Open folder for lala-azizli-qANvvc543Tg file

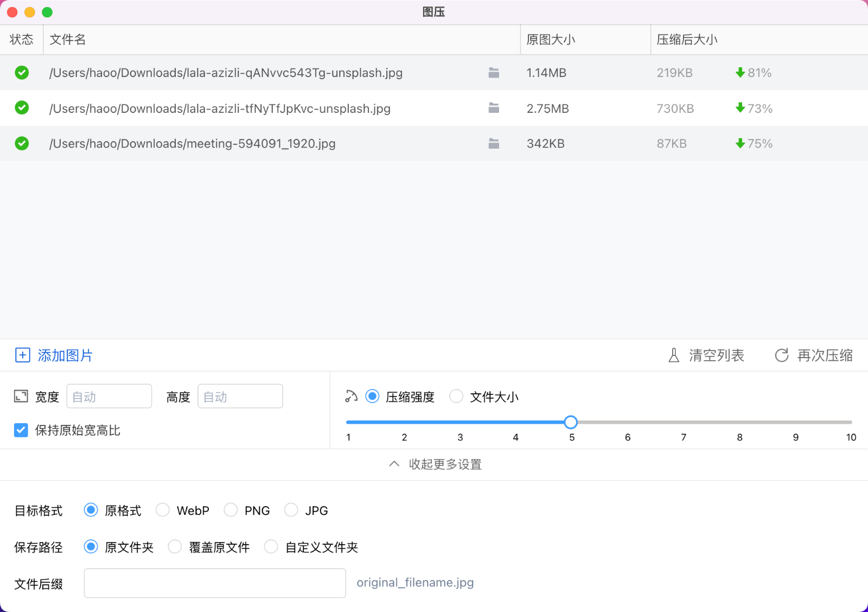[494, 73]
